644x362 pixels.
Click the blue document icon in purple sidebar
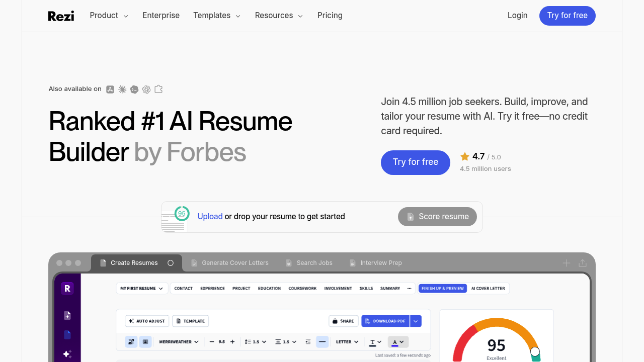[67, 335]
